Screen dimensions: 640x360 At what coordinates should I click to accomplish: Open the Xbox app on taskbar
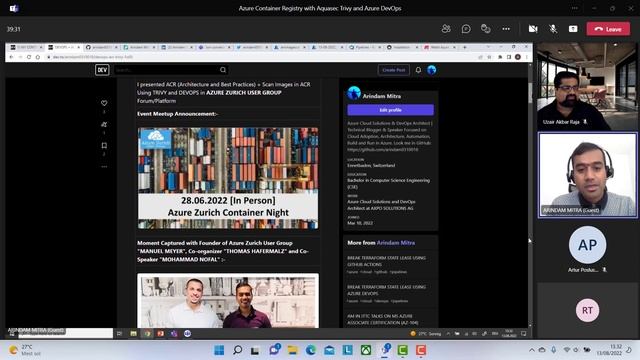(x=366, y=350)
